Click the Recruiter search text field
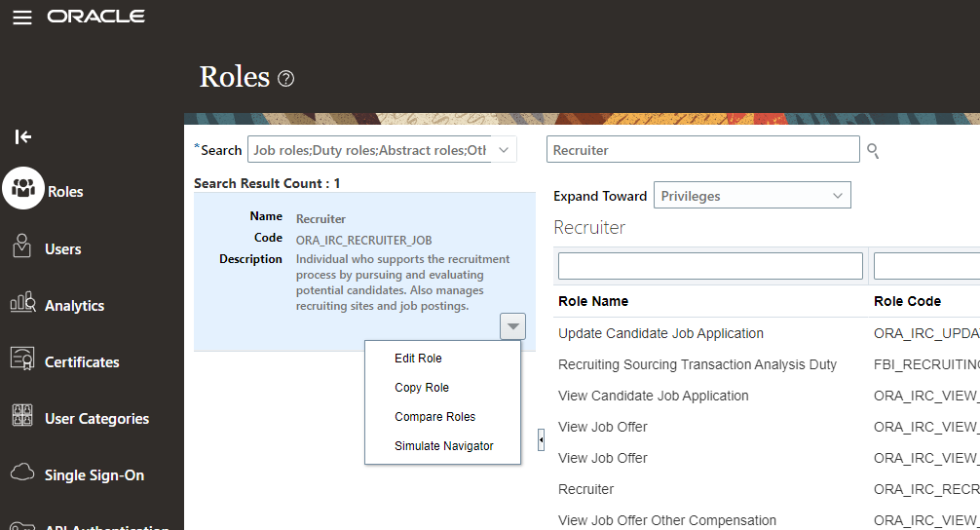This screenshot has height=530, width=980. [702, 150]
